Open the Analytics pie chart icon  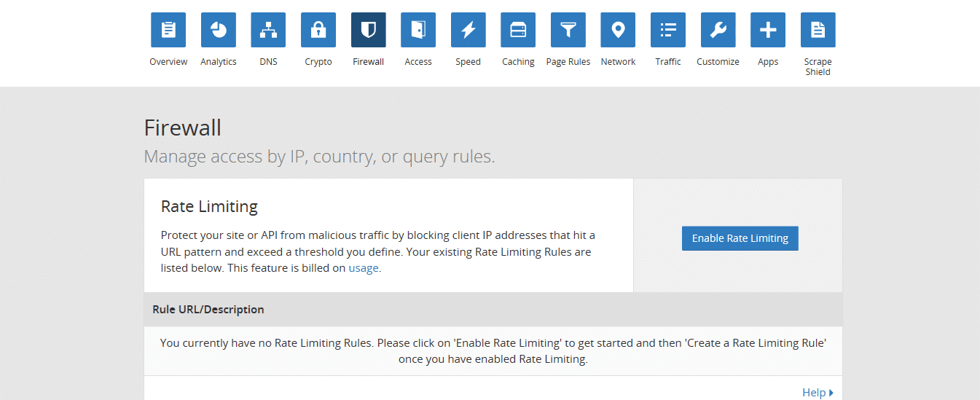[x=219, y=30]
